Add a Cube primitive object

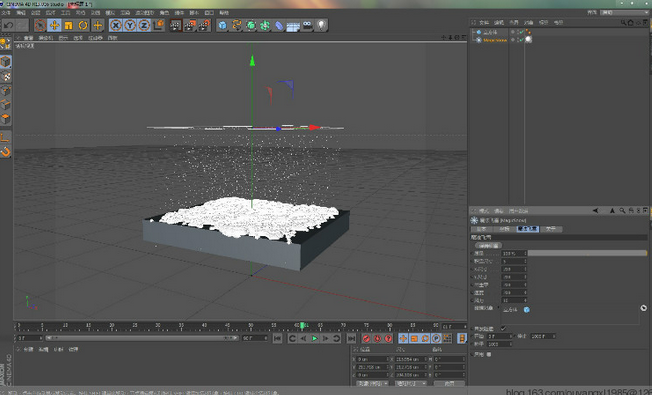[222, 25]
